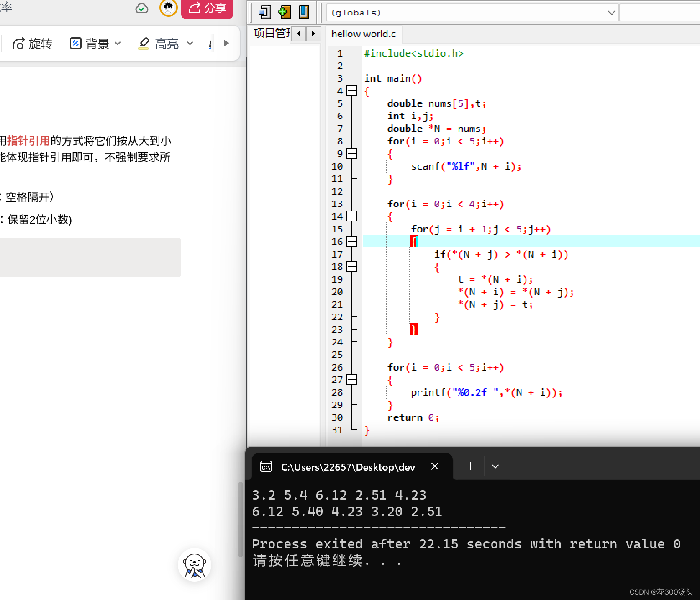Collapse the fold marker at line 18
The image size is (700, 600).
point(352,267)
